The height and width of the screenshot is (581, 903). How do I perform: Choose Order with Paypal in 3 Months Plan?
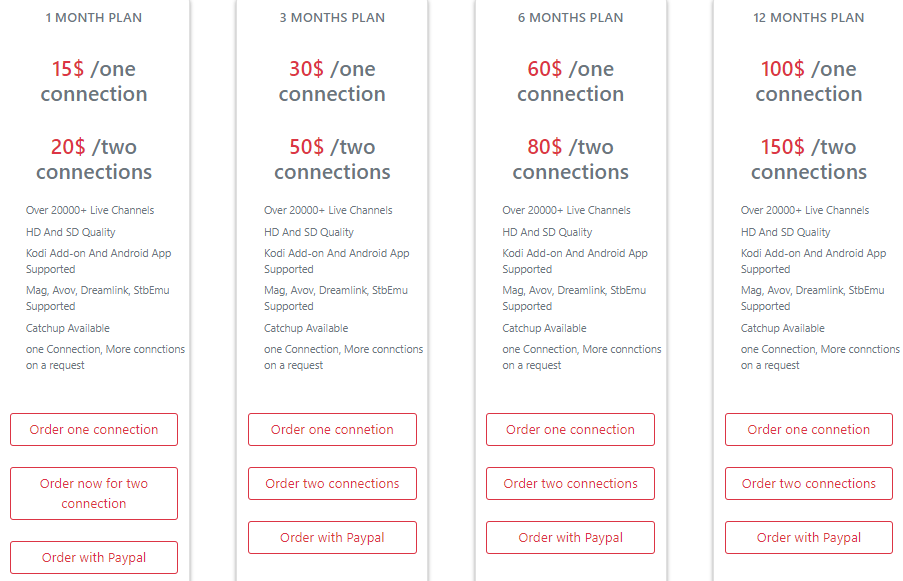[x=332, y=537]
